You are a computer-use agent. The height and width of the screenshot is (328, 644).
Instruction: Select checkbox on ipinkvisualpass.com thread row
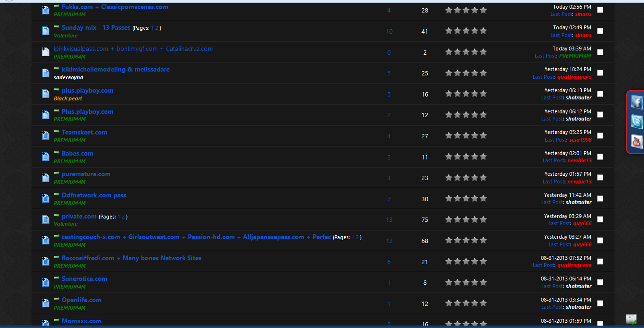[x=600, y=52]
